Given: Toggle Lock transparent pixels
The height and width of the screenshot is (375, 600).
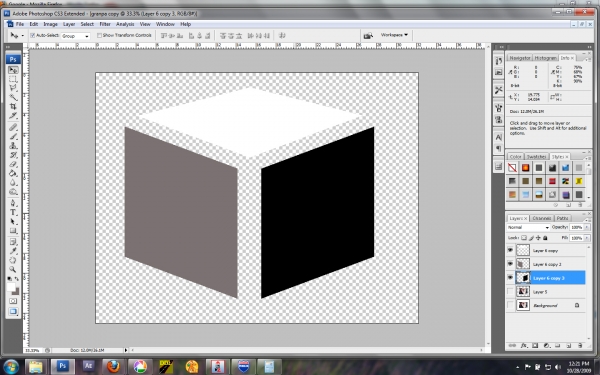Looking at the screenshot, I should pos(524,238).
